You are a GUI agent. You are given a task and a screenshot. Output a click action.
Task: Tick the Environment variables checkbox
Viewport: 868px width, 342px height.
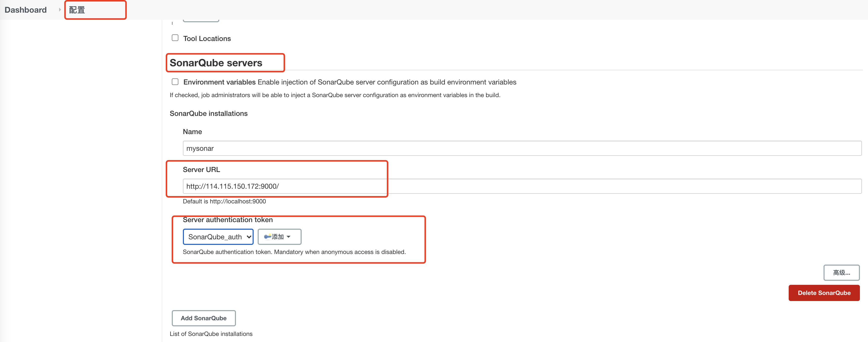(x=175, y=82)
